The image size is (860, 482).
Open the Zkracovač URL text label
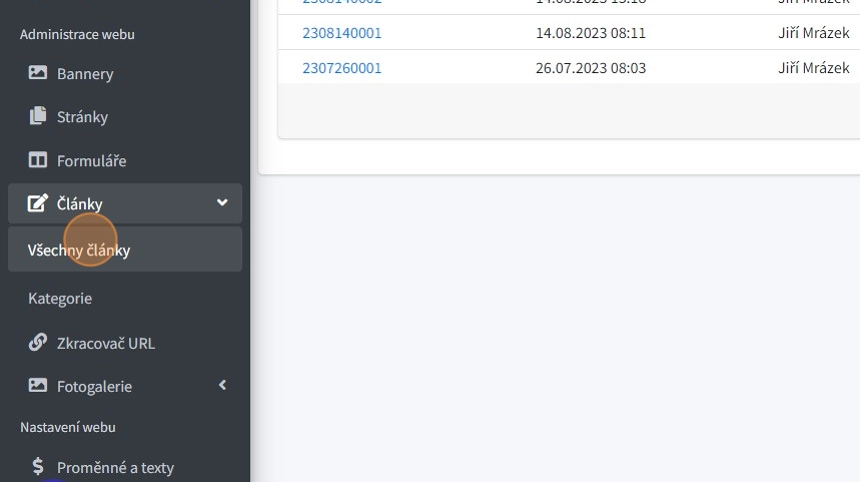pyautogui.click(x=106, y=343)
